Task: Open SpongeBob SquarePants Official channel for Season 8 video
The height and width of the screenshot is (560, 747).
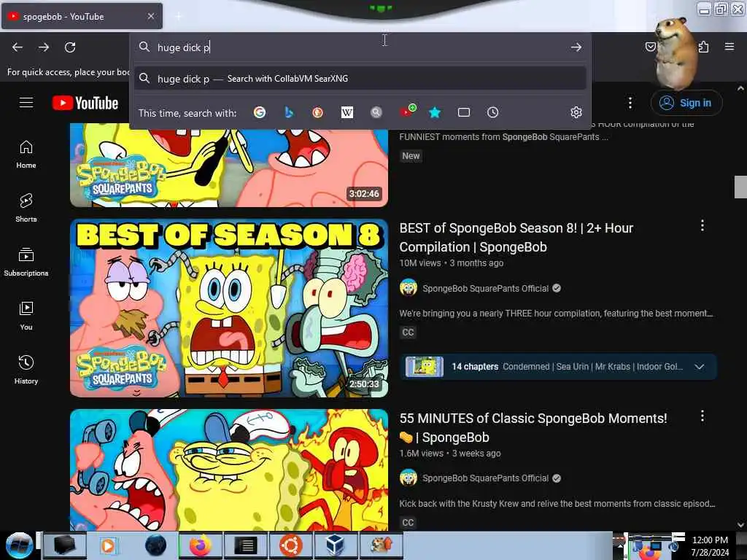Action: (485, 289)
